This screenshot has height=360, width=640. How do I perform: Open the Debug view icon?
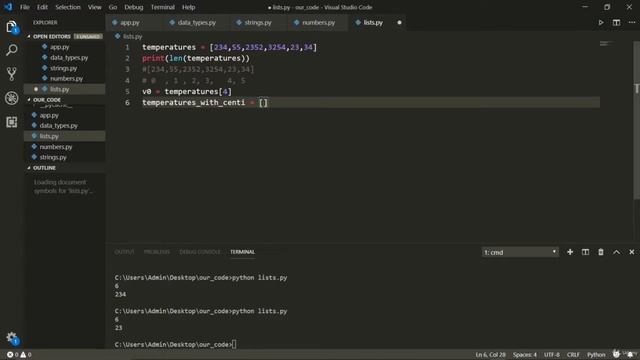click(11, 98)
